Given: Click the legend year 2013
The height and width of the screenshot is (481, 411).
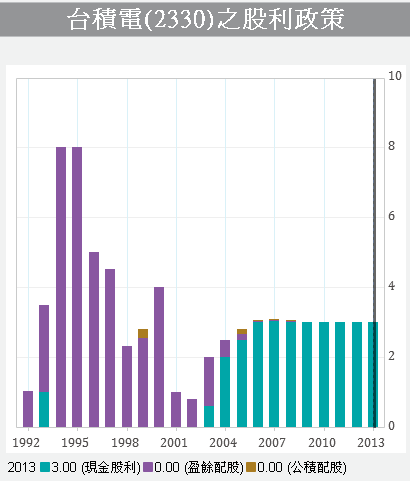Looking at the screenshot, I should (x=21, y=467).
